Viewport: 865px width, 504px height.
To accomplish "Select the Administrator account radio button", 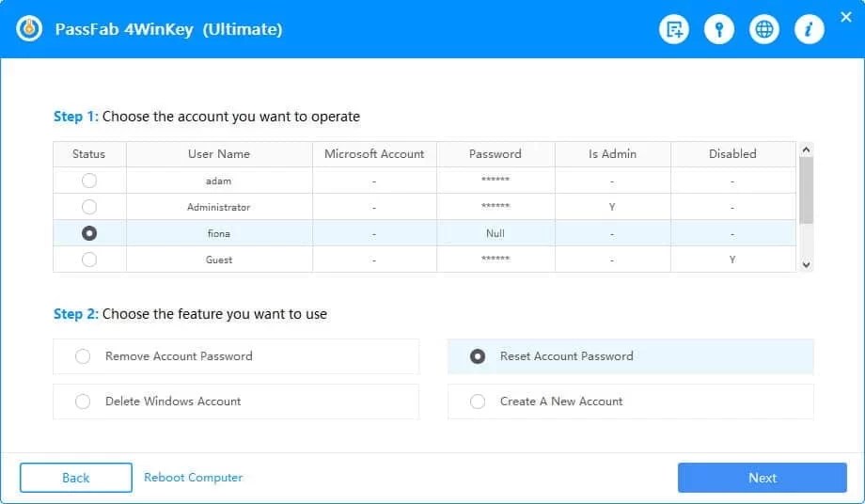I will 88,207.
